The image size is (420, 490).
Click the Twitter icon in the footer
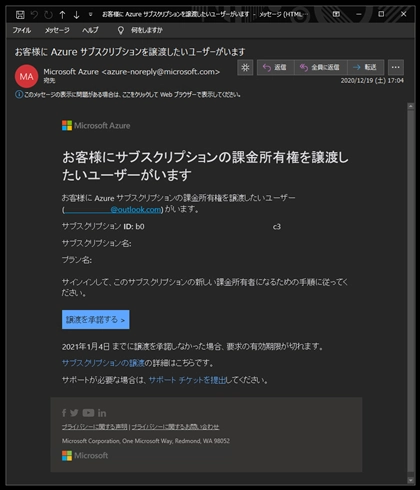pos(74,413)
